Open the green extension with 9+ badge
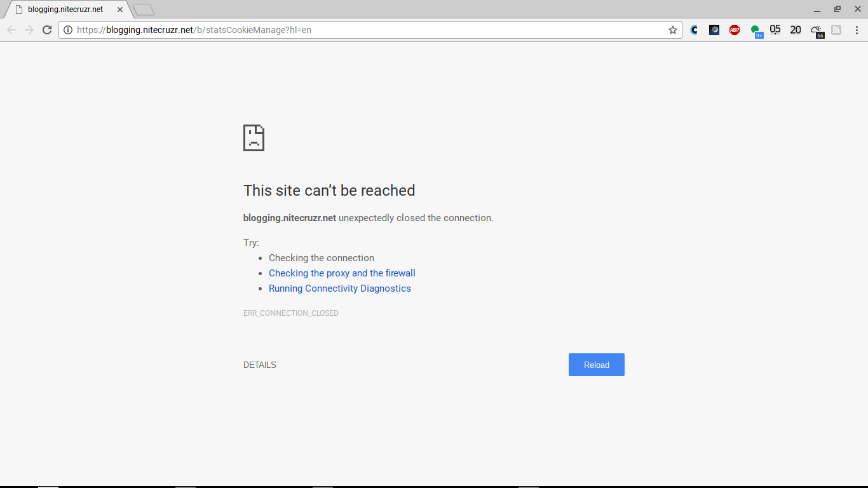The height and width of the screenshot is (488, 868). point(756,30)
